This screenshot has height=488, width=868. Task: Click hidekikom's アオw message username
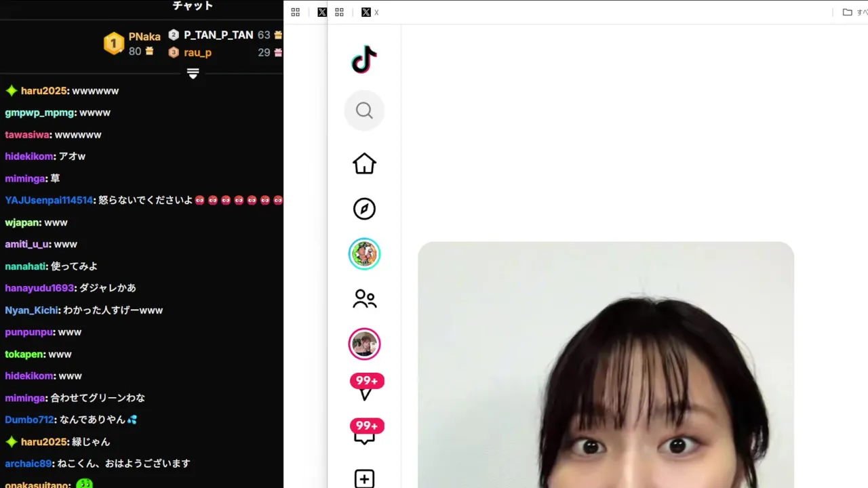click(28, 157)
